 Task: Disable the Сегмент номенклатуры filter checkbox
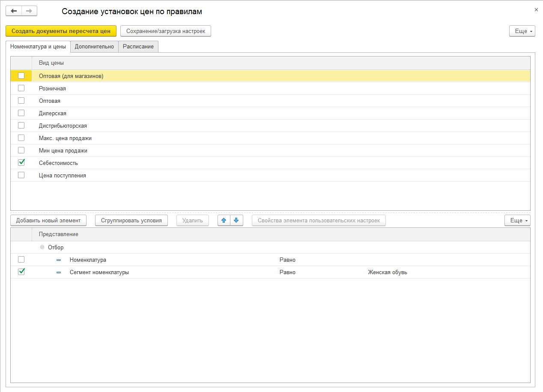tap(21, 272)
